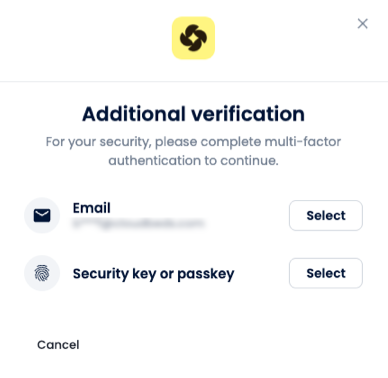Click the 'authentication to continue' text line
This screenshot has height=378, width=388.
tap(193, 161)
